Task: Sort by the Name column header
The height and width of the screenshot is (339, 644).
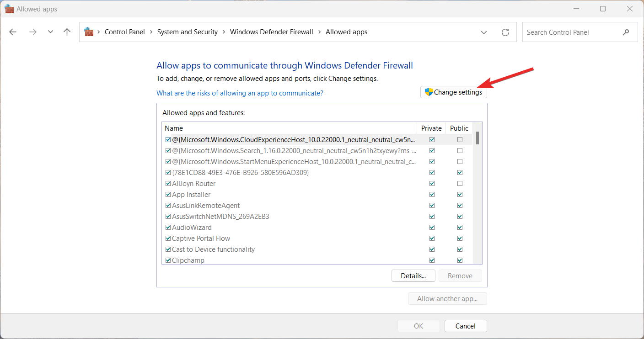Action: 289,128
